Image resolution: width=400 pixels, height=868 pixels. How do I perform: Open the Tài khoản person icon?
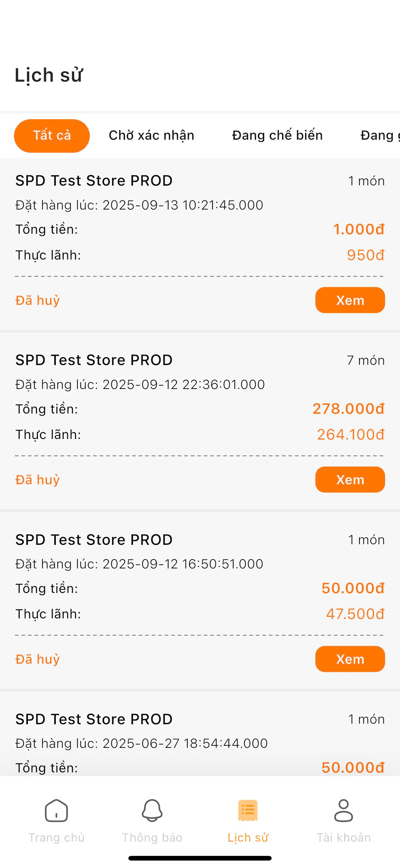pos(343,811)
